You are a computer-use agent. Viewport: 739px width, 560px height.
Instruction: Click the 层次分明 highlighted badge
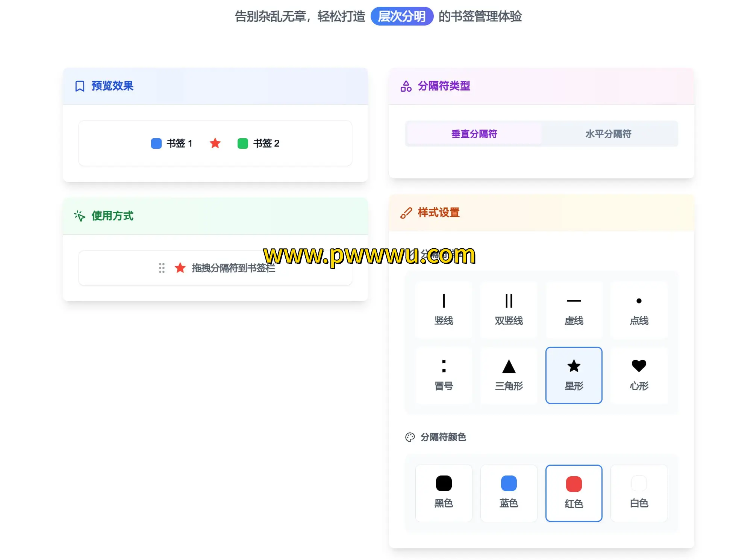pyautogui.click(x=401, y=17)
